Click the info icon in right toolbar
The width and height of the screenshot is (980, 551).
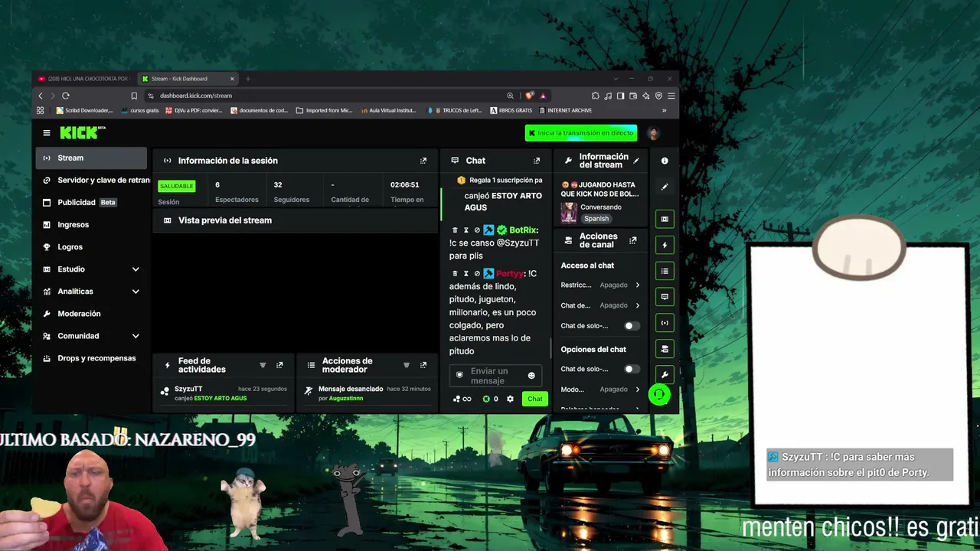[x=665, y=161]
